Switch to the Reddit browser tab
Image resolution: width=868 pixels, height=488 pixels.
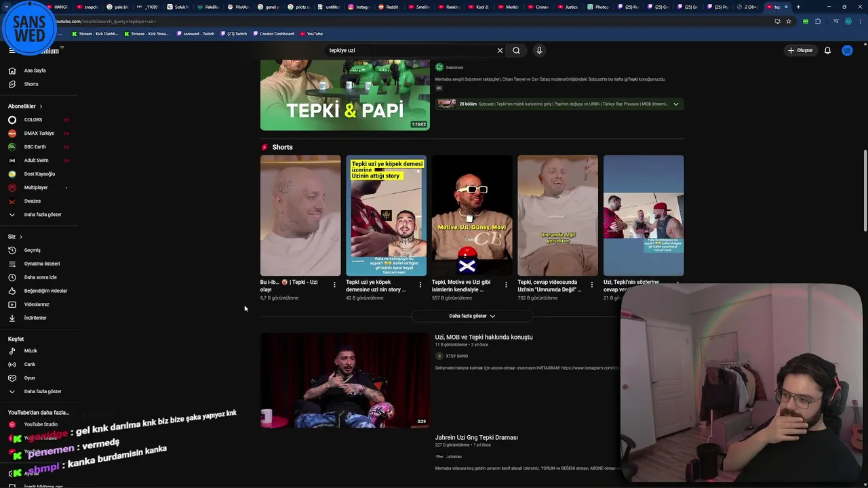click(x=389, y=7)
